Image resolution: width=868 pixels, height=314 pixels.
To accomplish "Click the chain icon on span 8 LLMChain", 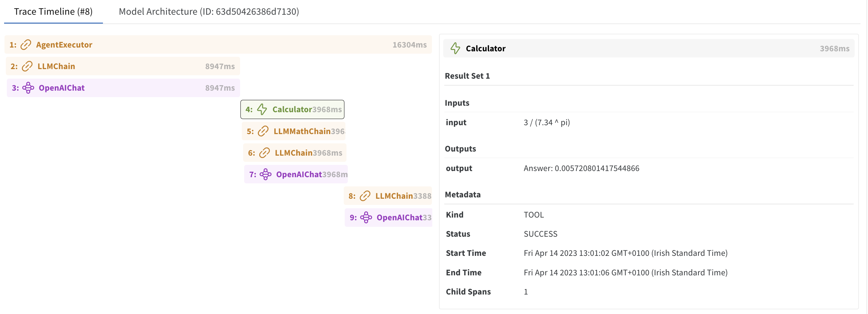I will pyautogui.click(x=365, y=196).
